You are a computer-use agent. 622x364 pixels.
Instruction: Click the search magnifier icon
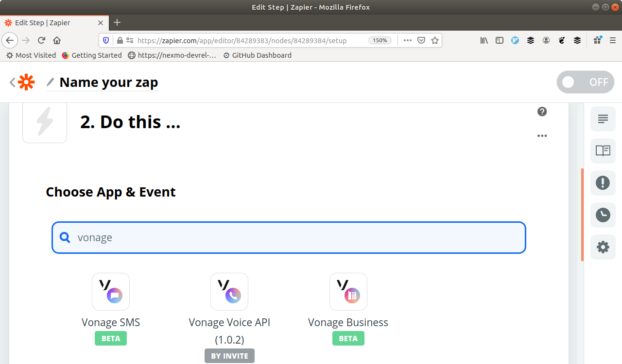(x=65, y=237)
